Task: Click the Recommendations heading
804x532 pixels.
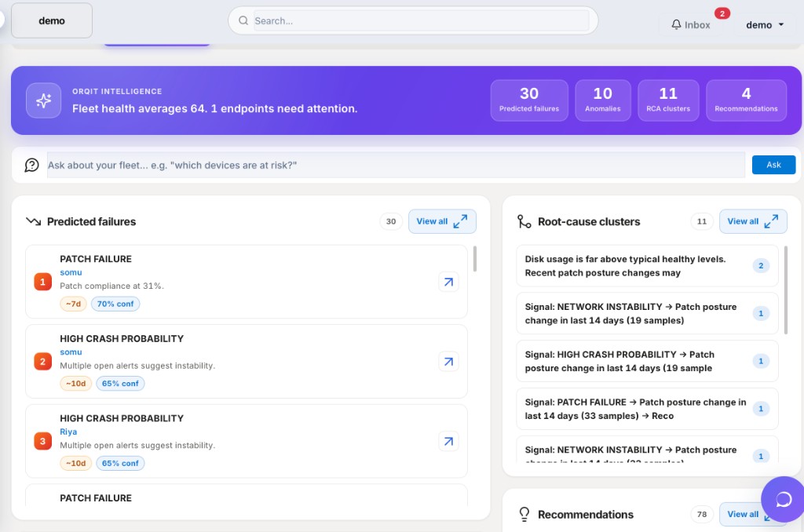Action: coord(586,514)
